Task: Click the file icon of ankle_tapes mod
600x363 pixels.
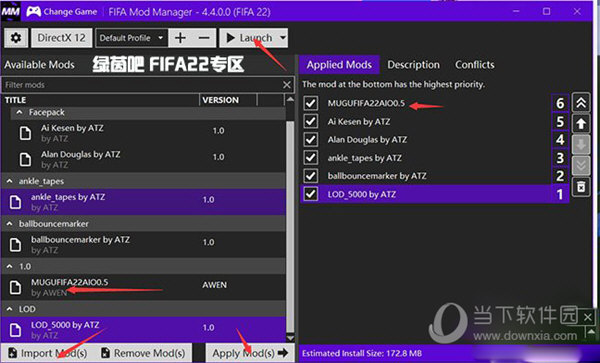Action: click(x=15, y=202)
